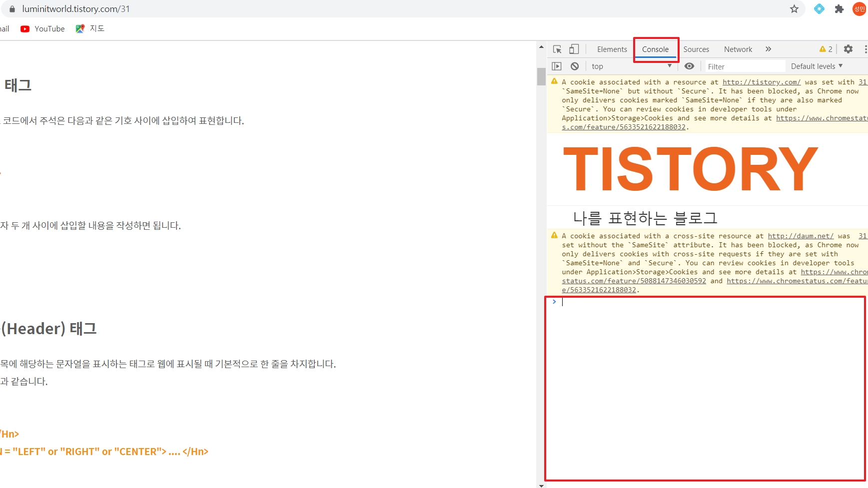Image resolution: width=868 pixels, height=488 pixels.
Task: Click the page scrollbar thumb
Action: pos(541,76)
